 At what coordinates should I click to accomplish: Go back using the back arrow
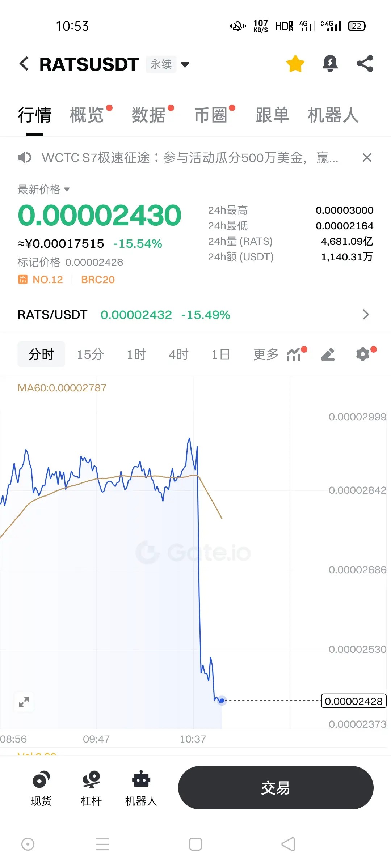tap(24, 64)
